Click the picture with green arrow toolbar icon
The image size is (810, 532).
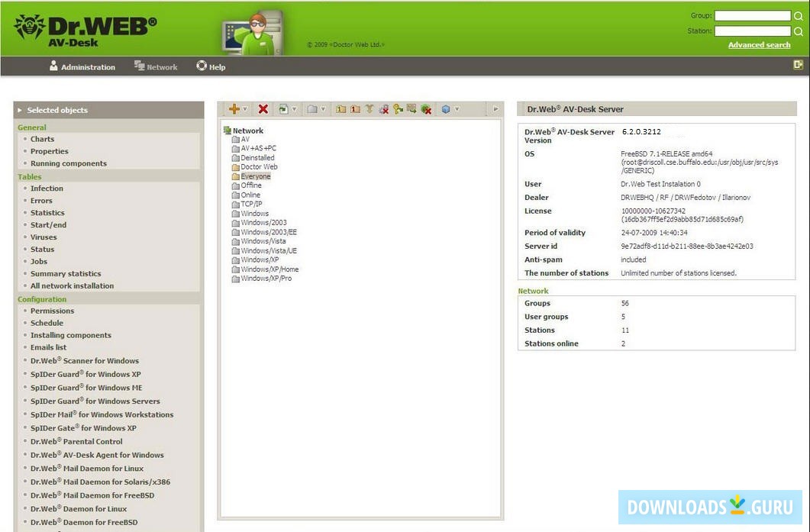411,109
